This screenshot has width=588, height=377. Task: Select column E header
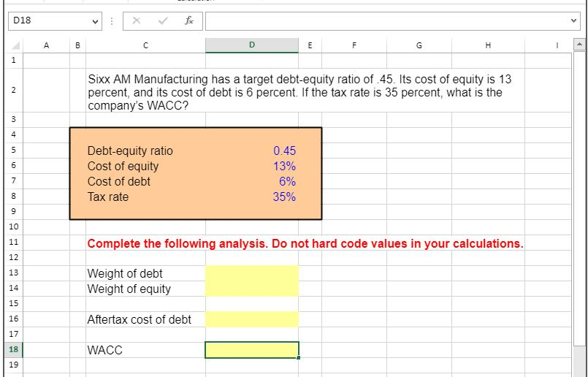point(310,45)
